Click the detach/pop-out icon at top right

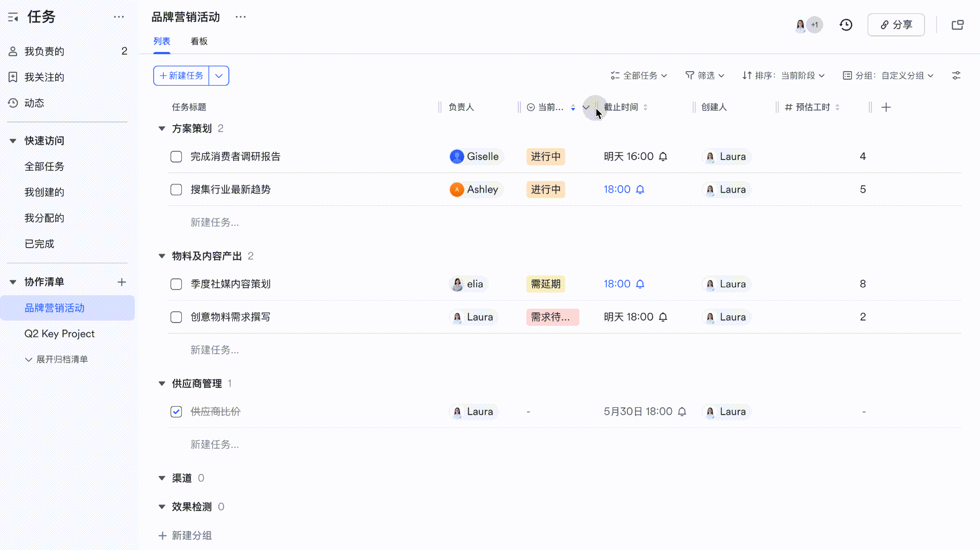click(958, 25)
